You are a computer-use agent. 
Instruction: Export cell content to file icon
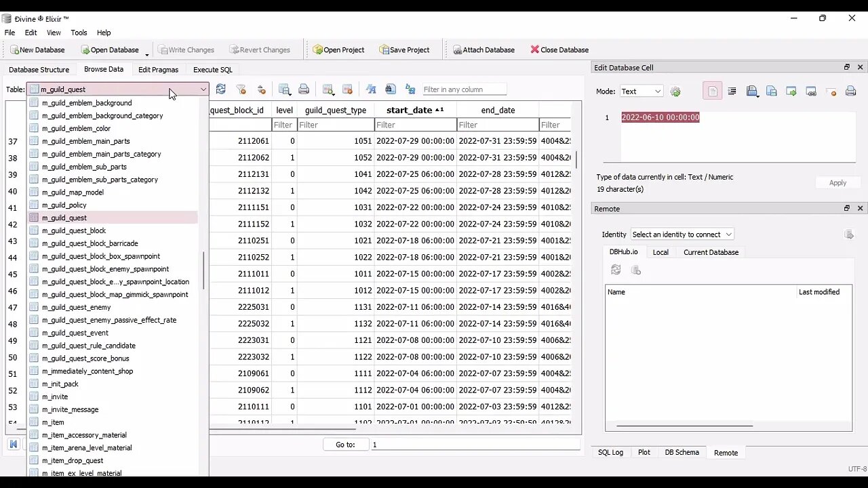pyautogui.click(x=772, y=91)
